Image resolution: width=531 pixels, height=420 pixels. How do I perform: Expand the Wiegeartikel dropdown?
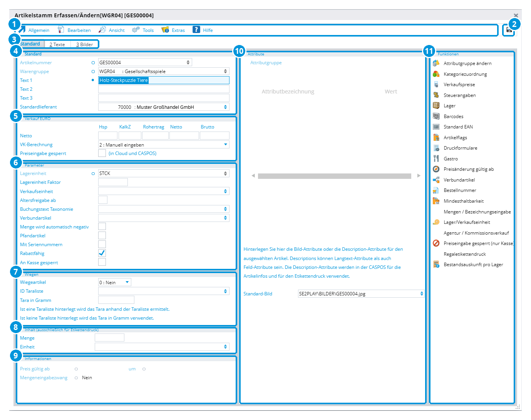click(127, 282)
